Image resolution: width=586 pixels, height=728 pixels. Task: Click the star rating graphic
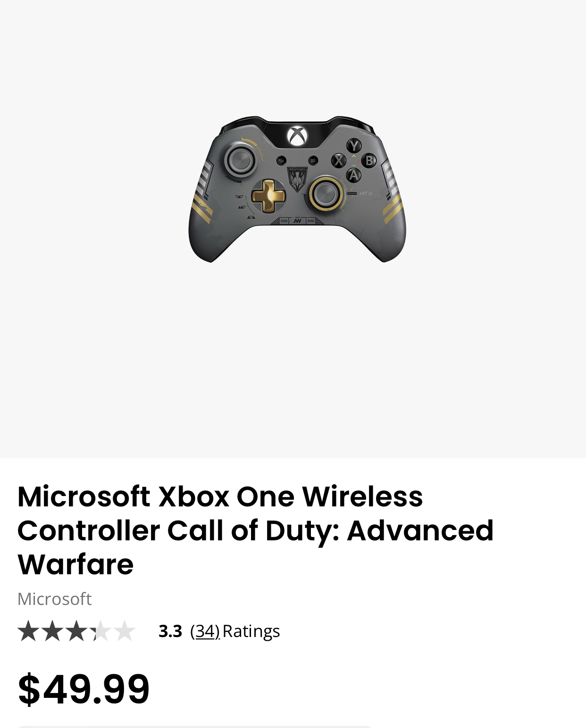(x=76, y=631)
